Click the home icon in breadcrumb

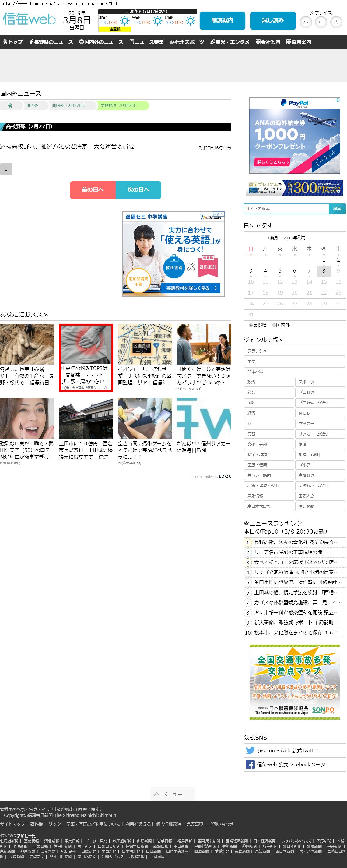point(10,105)
